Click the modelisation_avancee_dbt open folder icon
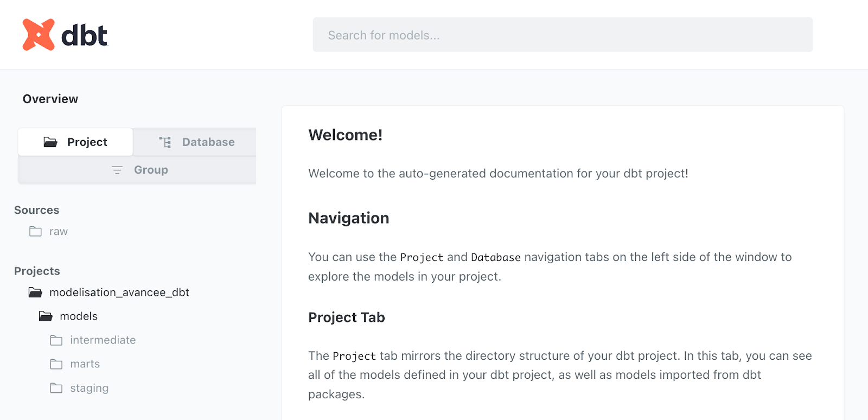Screen dimensions: 868x420 click(36, 293)
